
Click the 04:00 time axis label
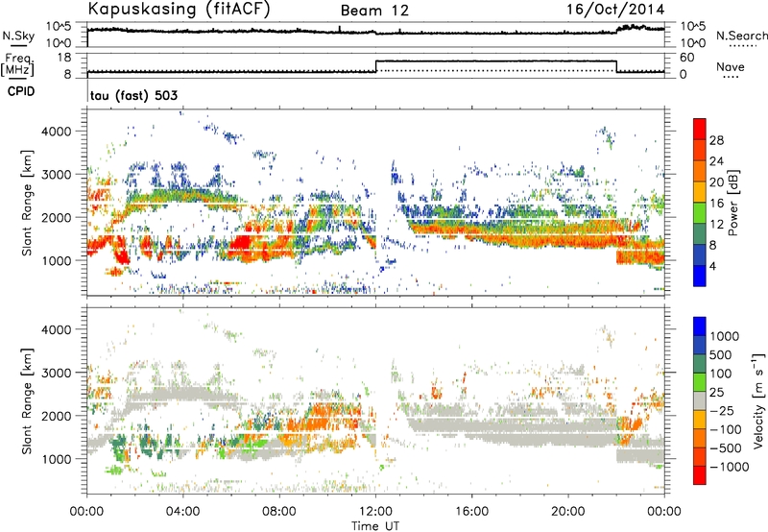(182, 512)
